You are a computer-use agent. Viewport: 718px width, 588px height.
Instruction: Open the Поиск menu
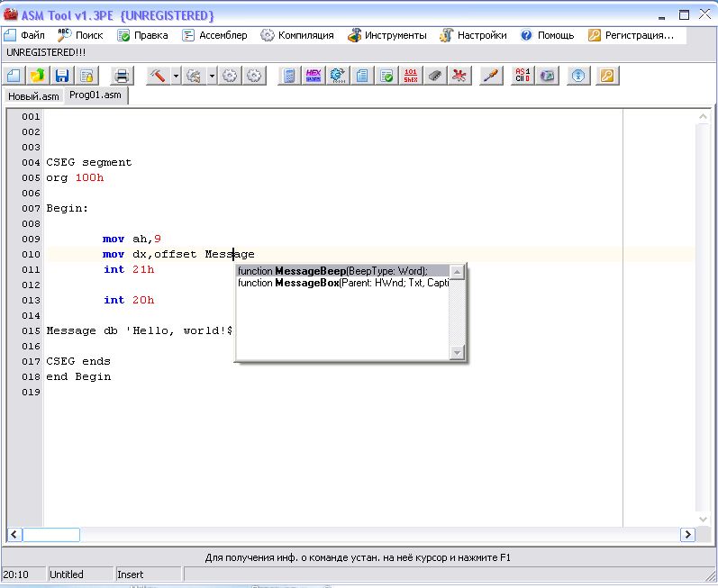click(80, 35)
